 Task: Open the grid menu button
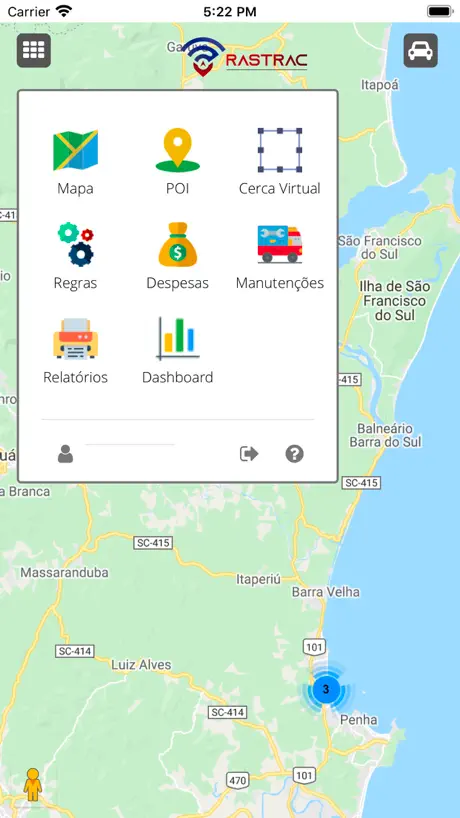[x=34, y=51]
